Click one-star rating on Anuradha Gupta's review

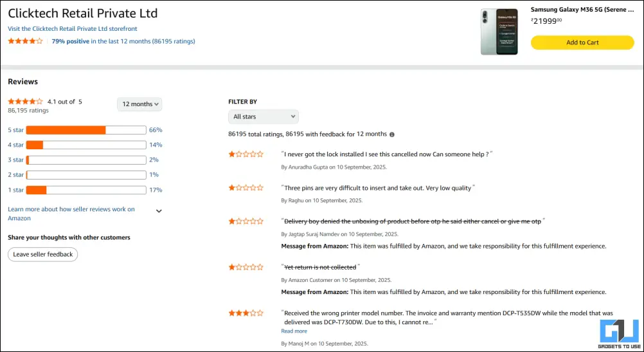point(246,154)
